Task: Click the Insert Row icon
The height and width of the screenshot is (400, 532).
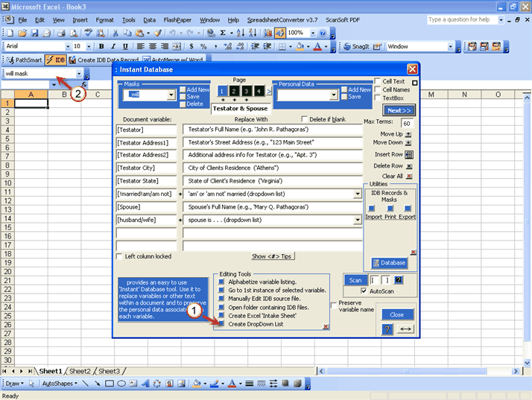Action: coord(408,154)
